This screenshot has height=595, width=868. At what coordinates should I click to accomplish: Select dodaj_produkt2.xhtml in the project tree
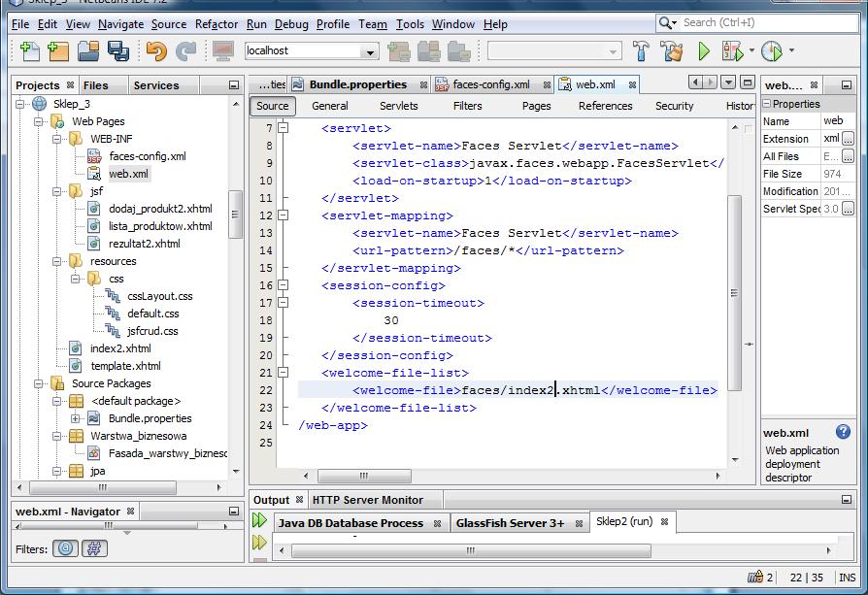[160, 209]
